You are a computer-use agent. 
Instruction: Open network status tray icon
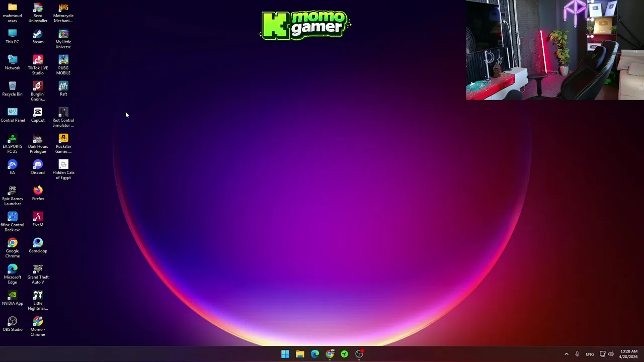(602, 354)
